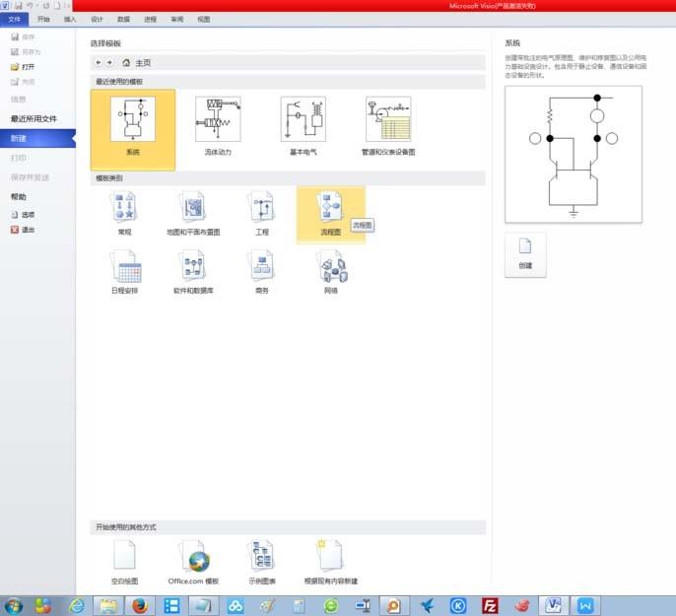
Task: Click 关闭 in the sidebar
Action: coord(24,82)
